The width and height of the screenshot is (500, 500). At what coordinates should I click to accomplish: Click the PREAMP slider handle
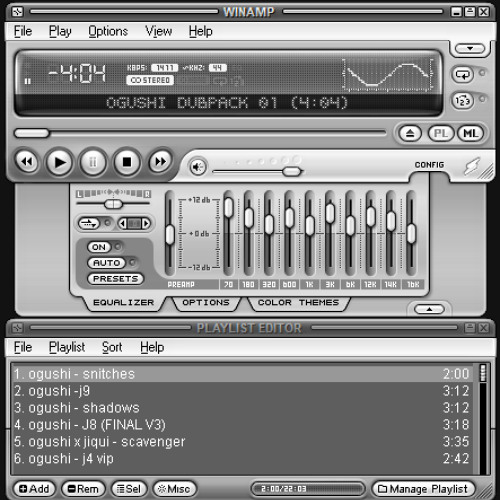pos(170,235)
